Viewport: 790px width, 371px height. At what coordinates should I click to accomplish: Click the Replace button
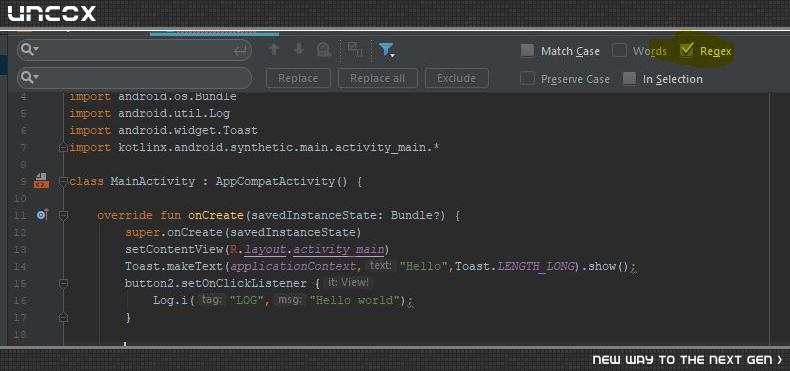pos(298,78)
